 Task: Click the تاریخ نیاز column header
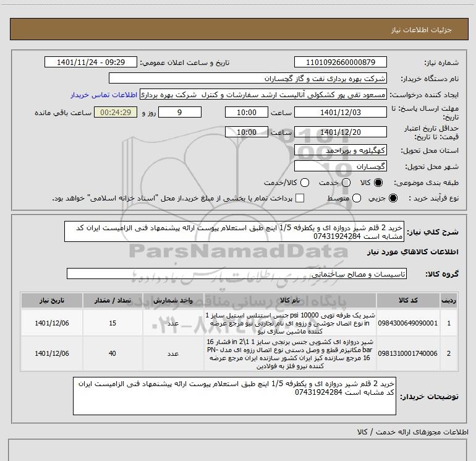51,301
